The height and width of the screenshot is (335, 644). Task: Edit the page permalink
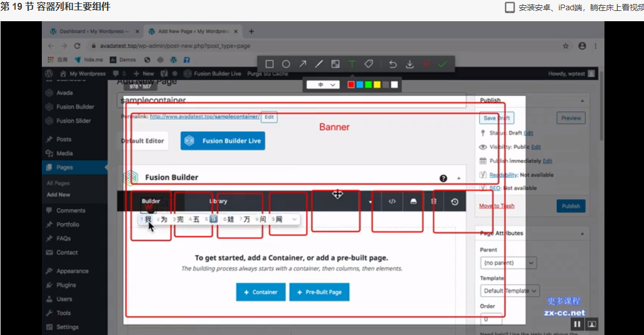point(269,117)
